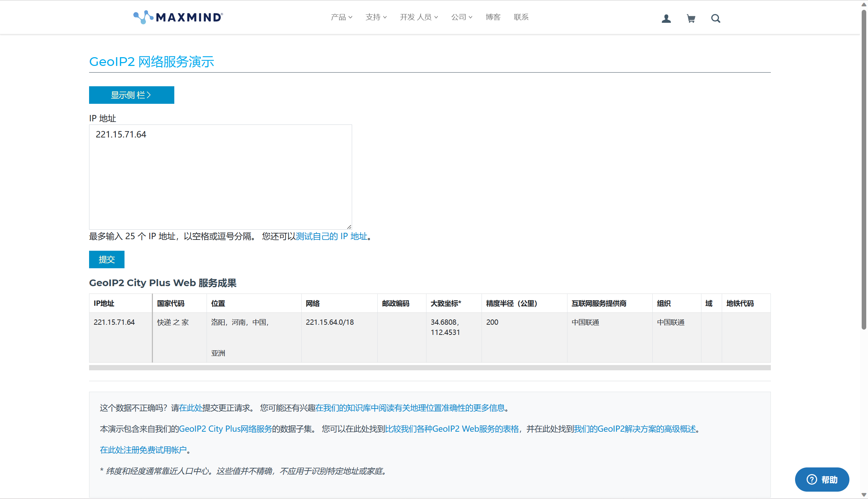Screen dimensions: 868x499
Task: Click the results table horizontal scrollbar
Action: click(x=430, y=367)
